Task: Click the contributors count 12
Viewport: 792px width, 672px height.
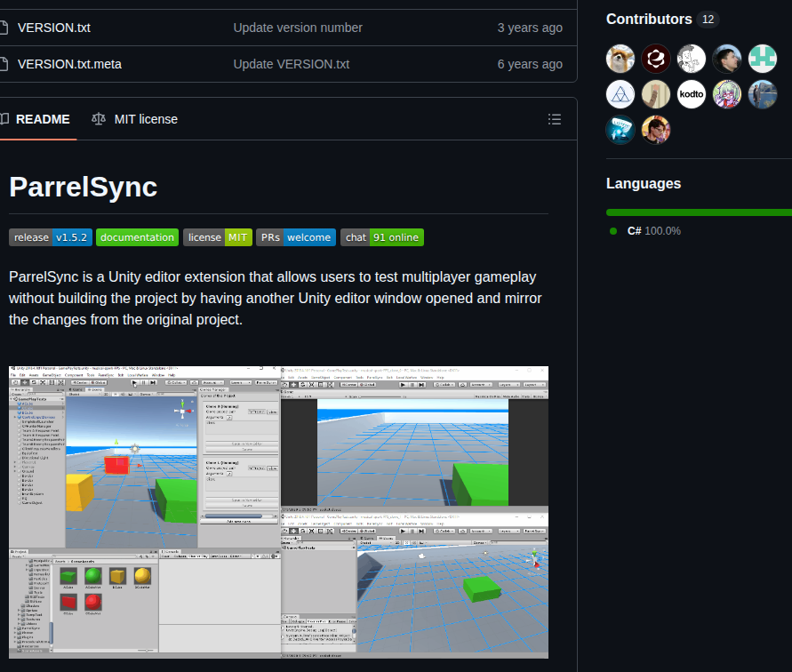Action: point(708,20)
